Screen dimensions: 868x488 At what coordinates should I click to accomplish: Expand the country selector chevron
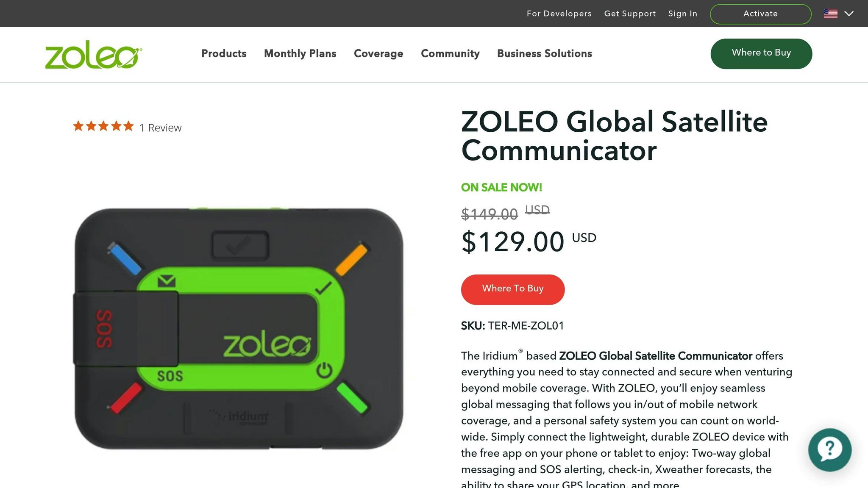(849, 14)
